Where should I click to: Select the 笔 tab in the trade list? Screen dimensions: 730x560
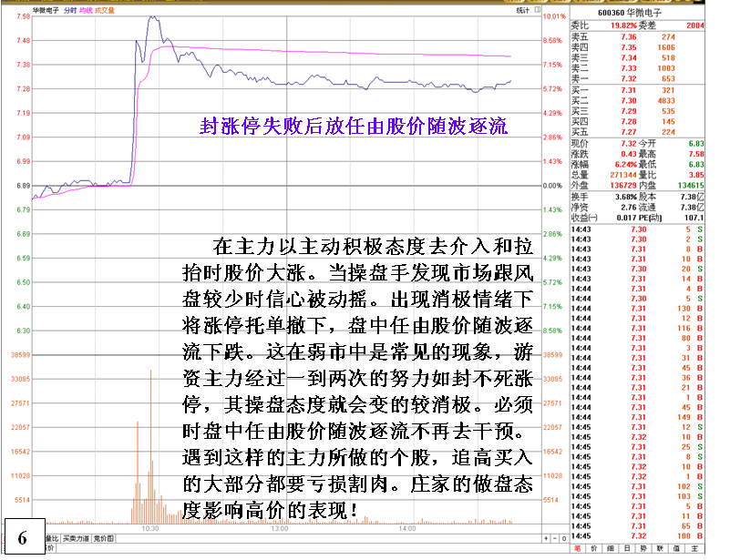[577, 548]
